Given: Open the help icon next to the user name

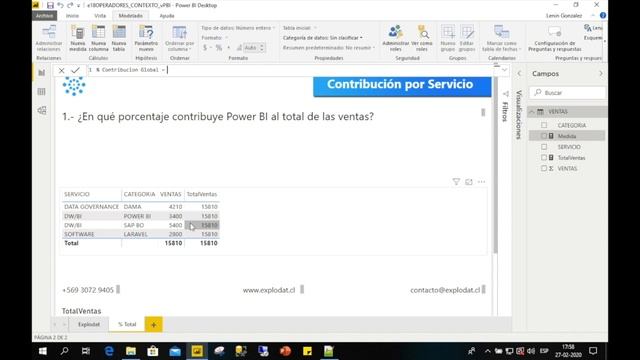Looking at the screenshot, I should (603, 16).
